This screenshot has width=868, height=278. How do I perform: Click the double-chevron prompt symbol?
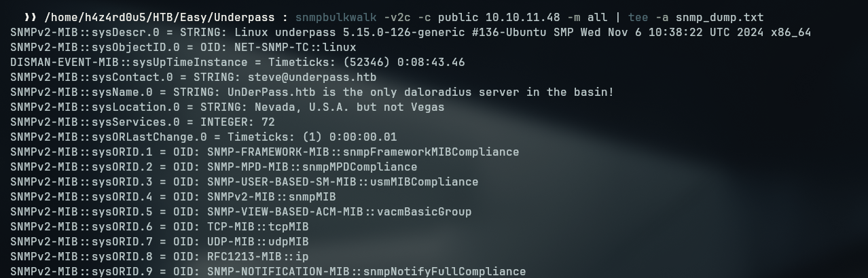[30, 17]
